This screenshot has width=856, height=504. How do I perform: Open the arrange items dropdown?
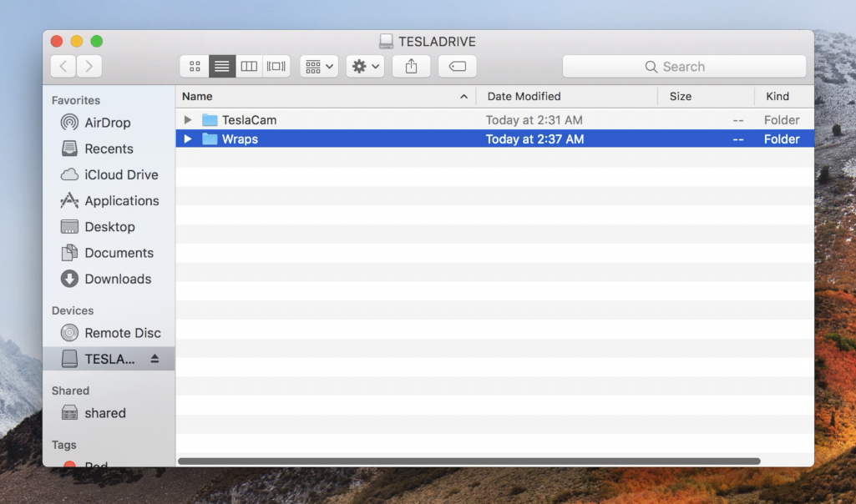pyautogui.click(x=319, y=67)
